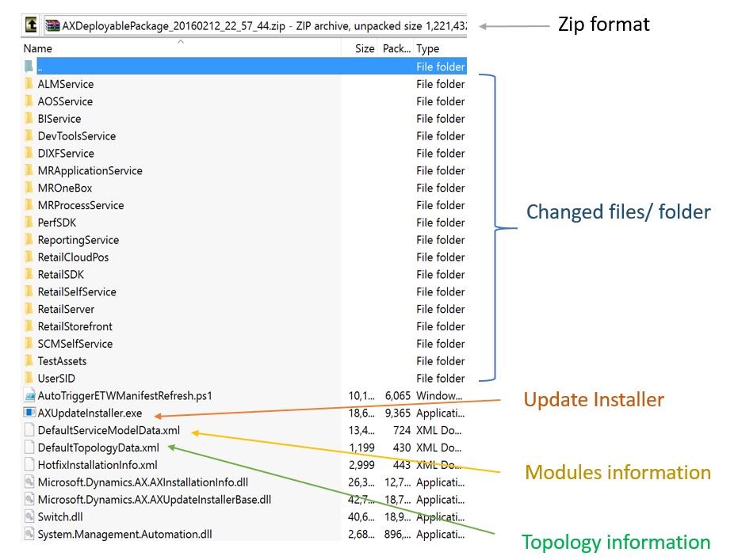Sort files by the Size column
Viewport: 738px width, 560px height.
[x=363, y=48]
